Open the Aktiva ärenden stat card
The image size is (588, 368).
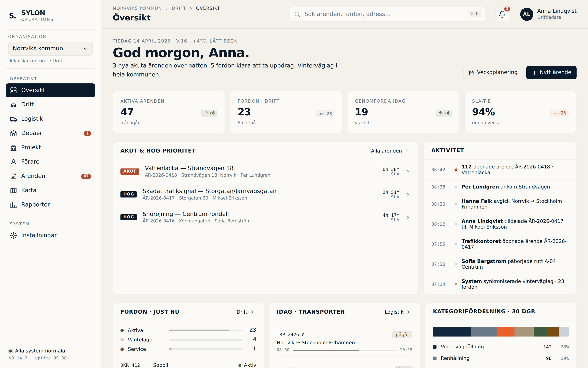[169, 112]
